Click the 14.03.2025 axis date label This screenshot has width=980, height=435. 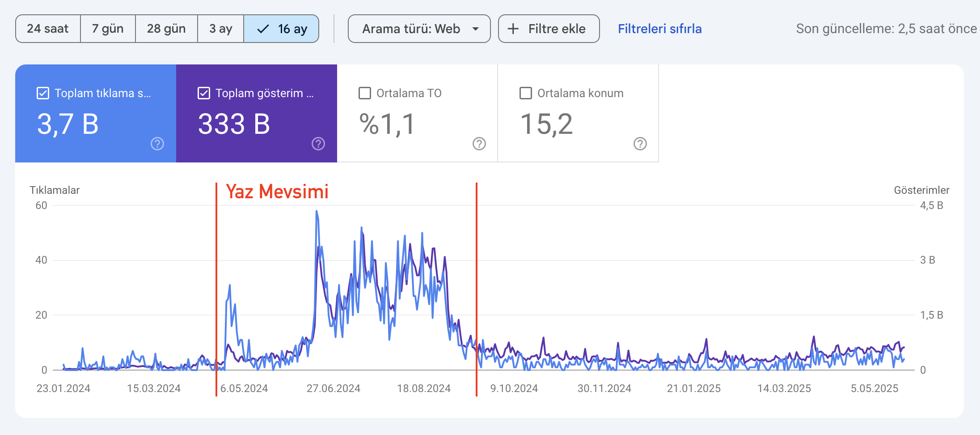click(784, 388)
